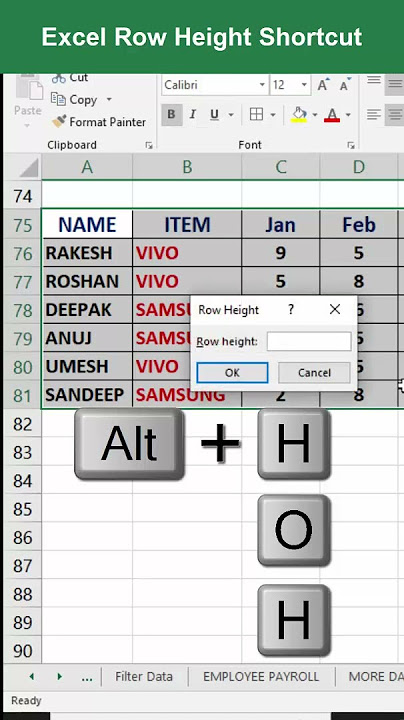Decrease font size with smaller A icon

[345, 85]
